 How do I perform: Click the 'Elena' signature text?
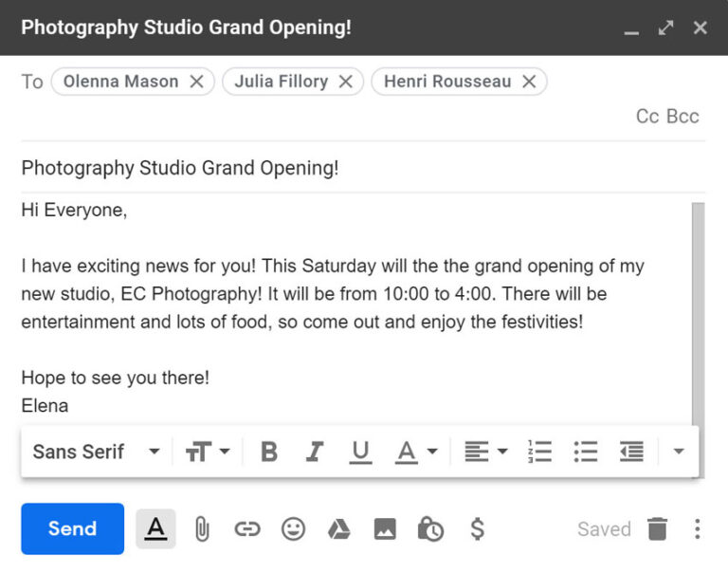(x=45, y=406)
